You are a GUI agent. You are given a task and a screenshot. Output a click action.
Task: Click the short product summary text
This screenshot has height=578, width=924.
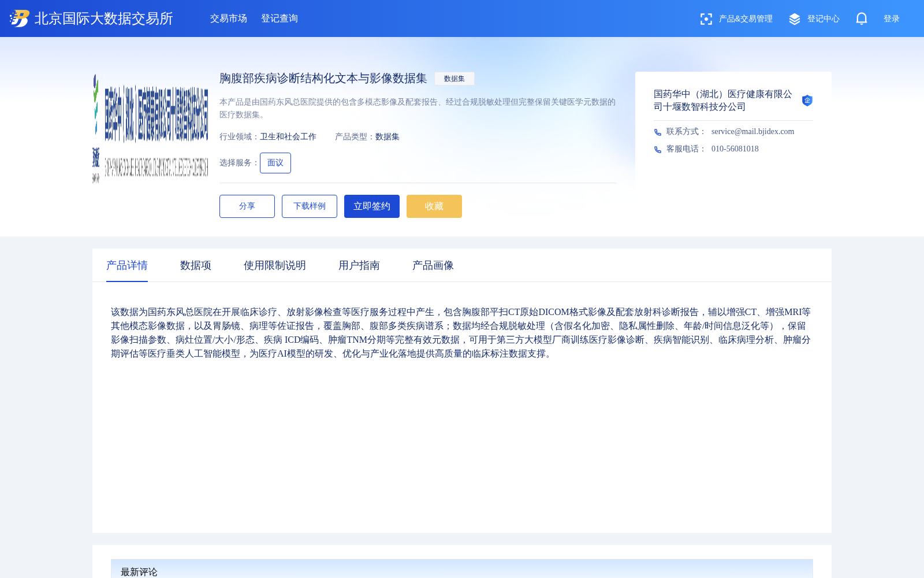point(418,108)
